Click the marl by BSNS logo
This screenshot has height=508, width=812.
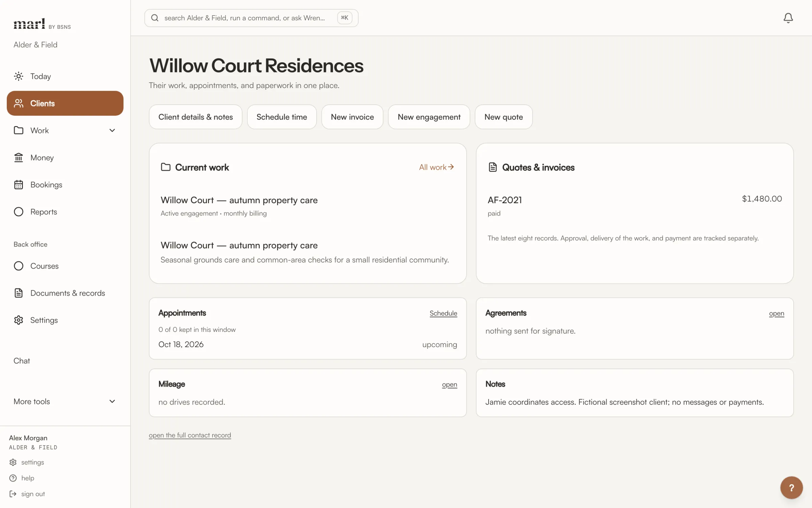pyautogui.click(x=42, y=23)
